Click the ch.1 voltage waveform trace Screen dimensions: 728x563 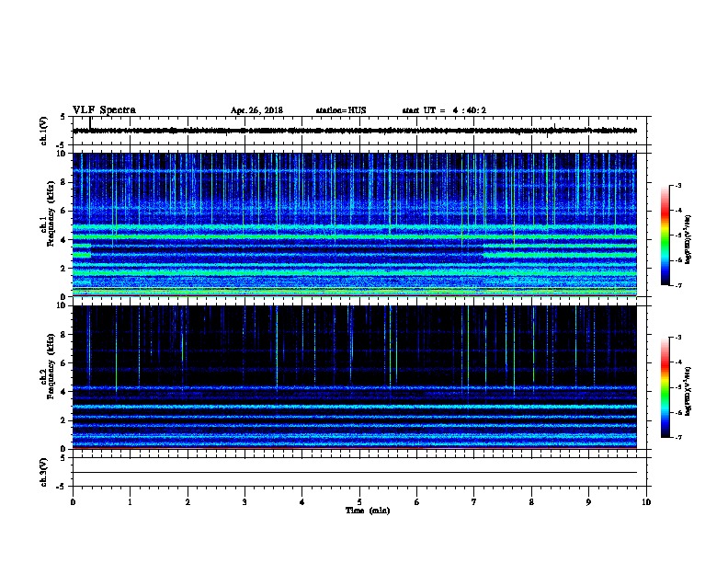click(354, 131)
